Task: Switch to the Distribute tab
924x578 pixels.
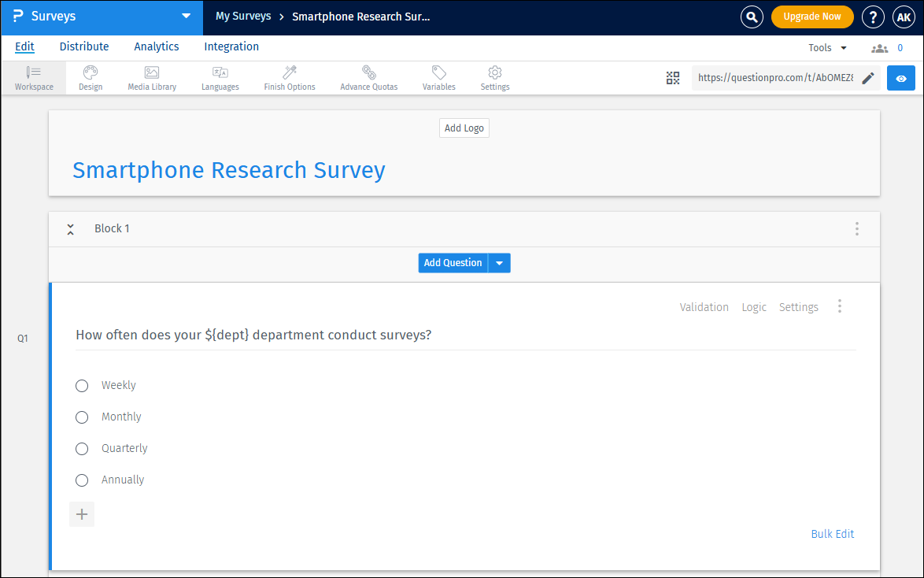Action: 83,46
